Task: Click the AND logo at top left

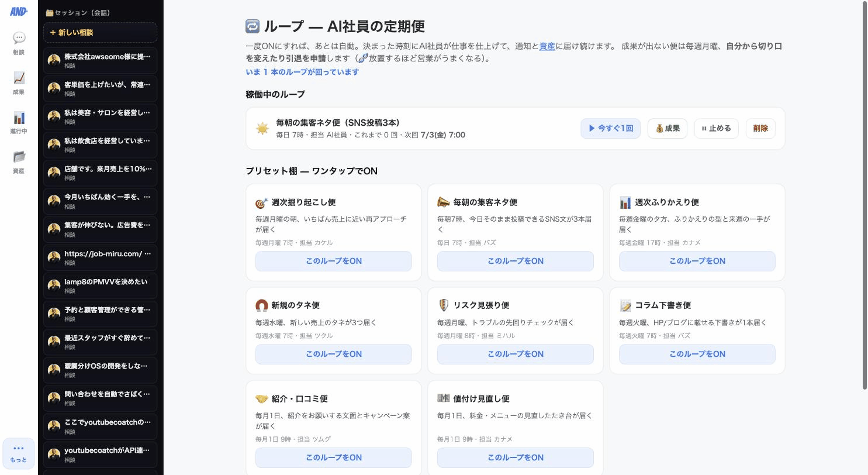Action: point(19,11)
